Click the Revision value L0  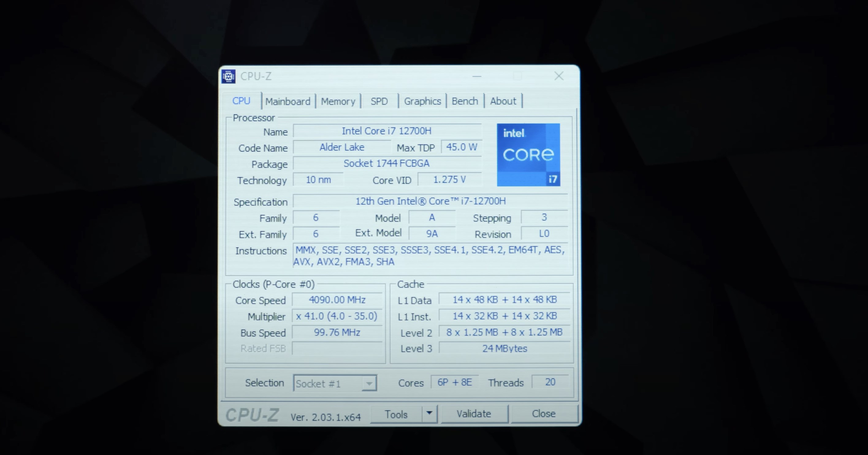pos(544,234)
